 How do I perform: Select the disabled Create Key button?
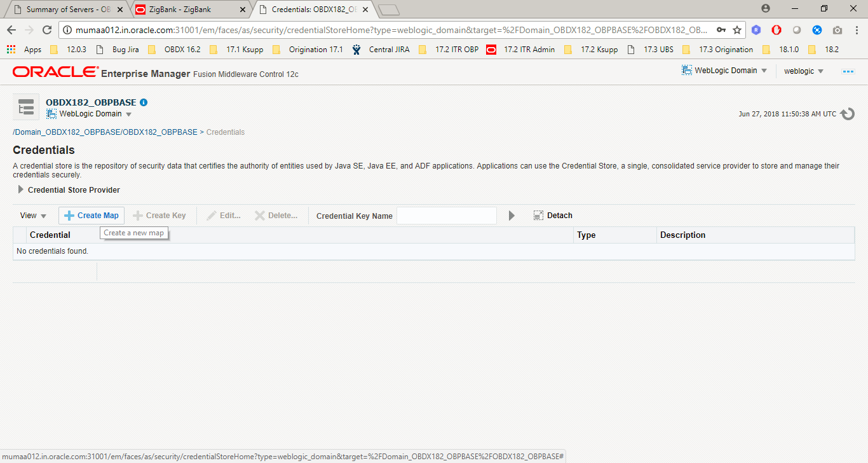click(x=159, y=216)
